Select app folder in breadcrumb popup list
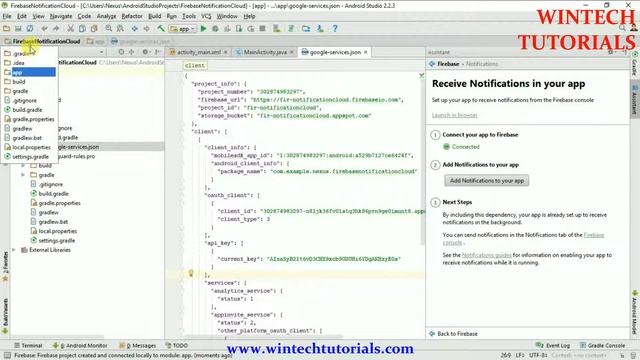This screenshot has height=360, width=640. (29, 72)
